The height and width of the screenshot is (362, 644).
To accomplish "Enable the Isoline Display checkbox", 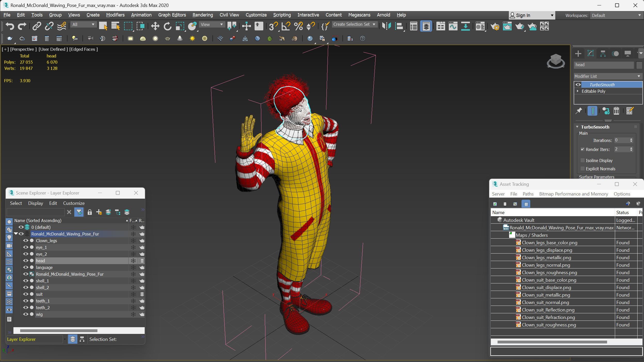I will tap(582, 160).
